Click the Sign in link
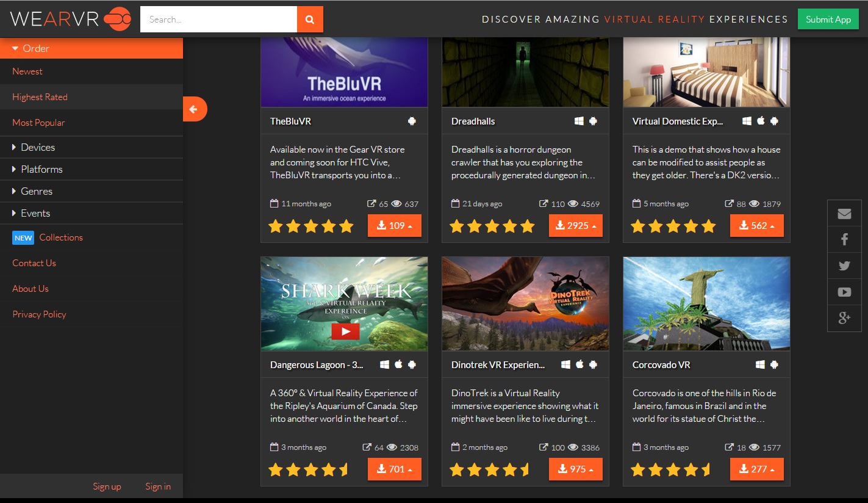868x503 pixels. pyautogui.click(x=158, y=487)
